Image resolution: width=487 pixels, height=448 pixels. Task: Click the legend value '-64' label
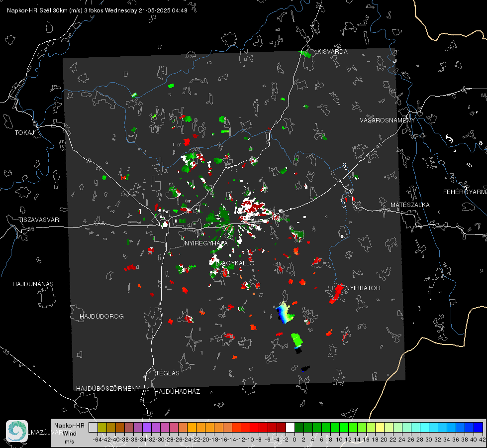point(97,440)
